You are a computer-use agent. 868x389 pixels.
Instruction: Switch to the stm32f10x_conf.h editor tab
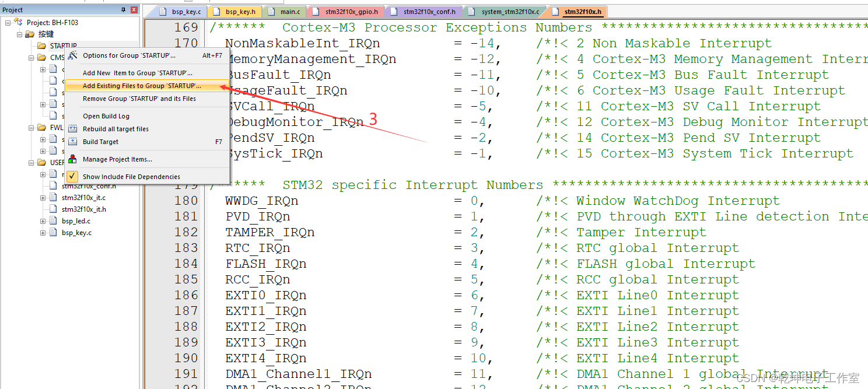423,11
